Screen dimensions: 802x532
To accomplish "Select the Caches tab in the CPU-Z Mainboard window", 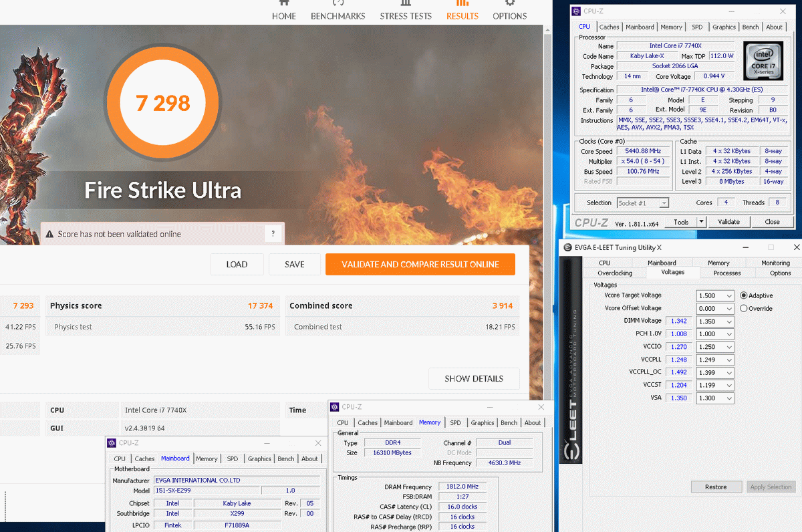I will pos(144,458).
